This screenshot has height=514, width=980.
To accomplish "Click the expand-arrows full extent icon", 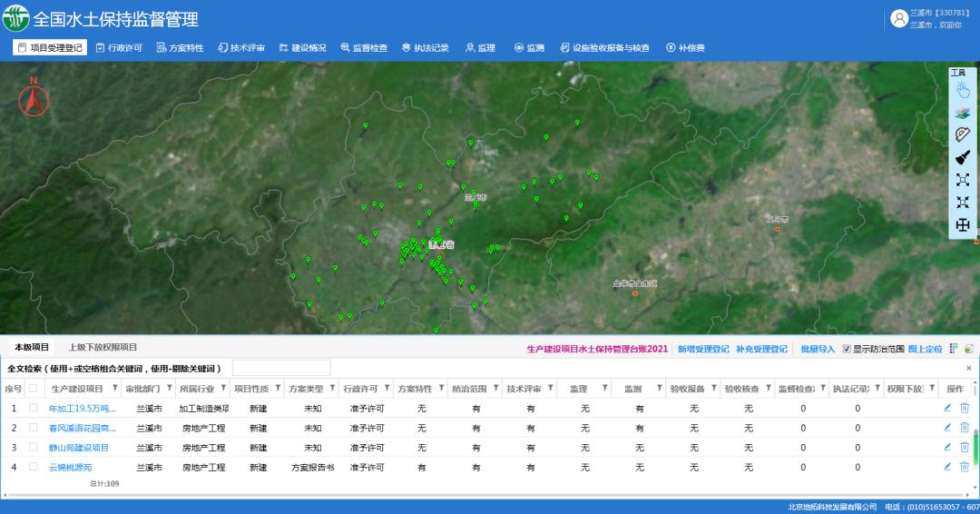I will click(x=963, y=180).
